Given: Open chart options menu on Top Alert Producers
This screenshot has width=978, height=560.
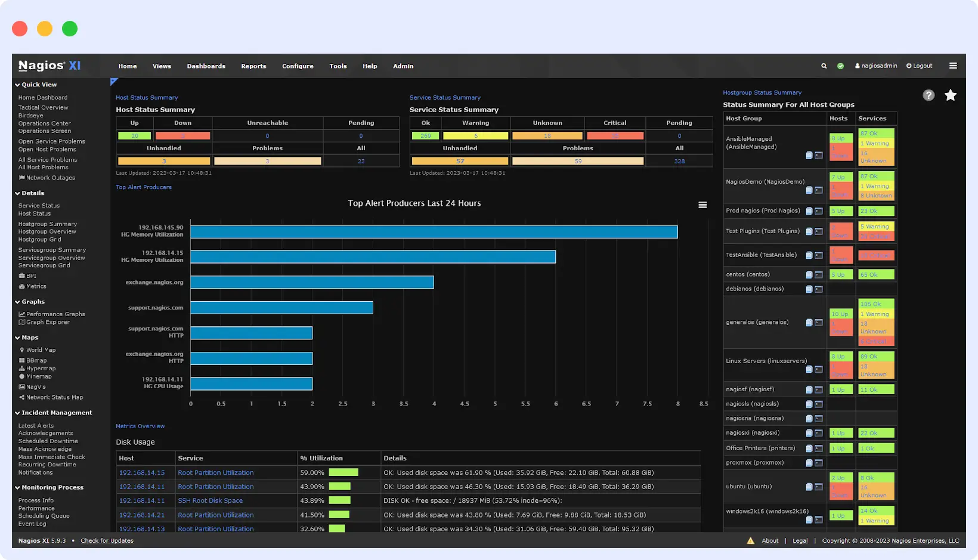Looking at the screenshot, I should 702,205.
